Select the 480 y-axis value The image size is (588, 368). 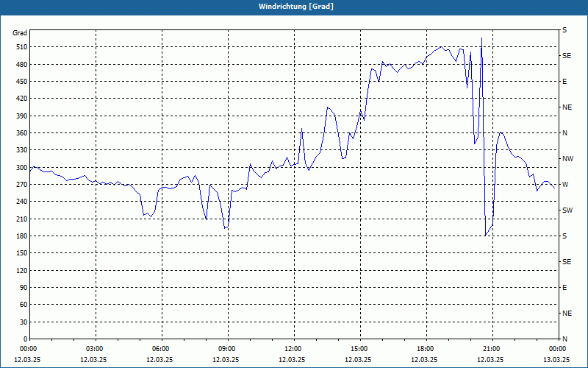click(x=23, y=64)
